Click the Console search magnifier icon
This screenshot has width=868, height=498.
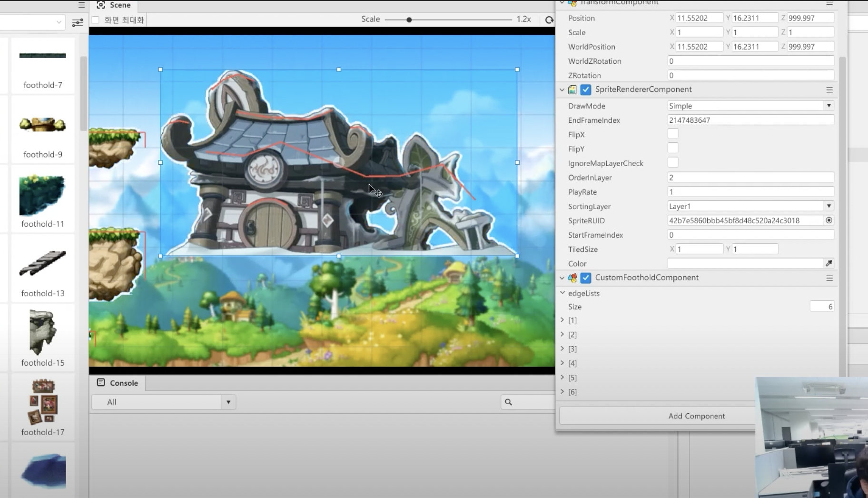coord(508,402)
